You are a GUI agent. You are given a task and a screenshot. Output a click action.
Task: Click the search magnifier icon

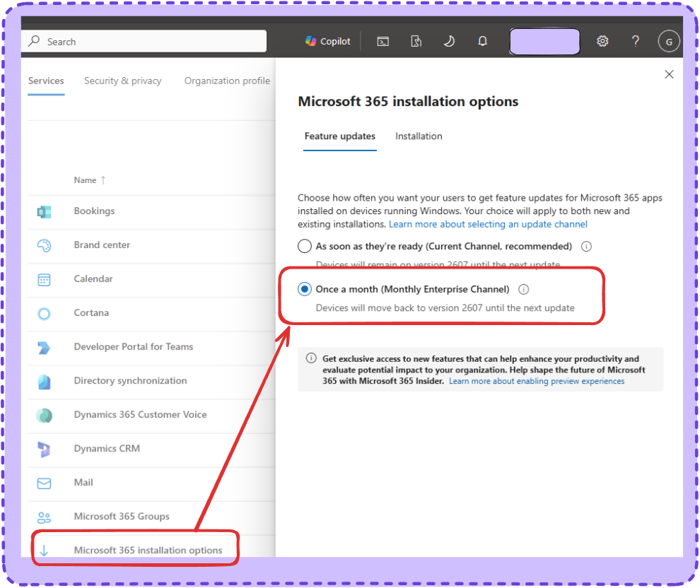[34, 41]
